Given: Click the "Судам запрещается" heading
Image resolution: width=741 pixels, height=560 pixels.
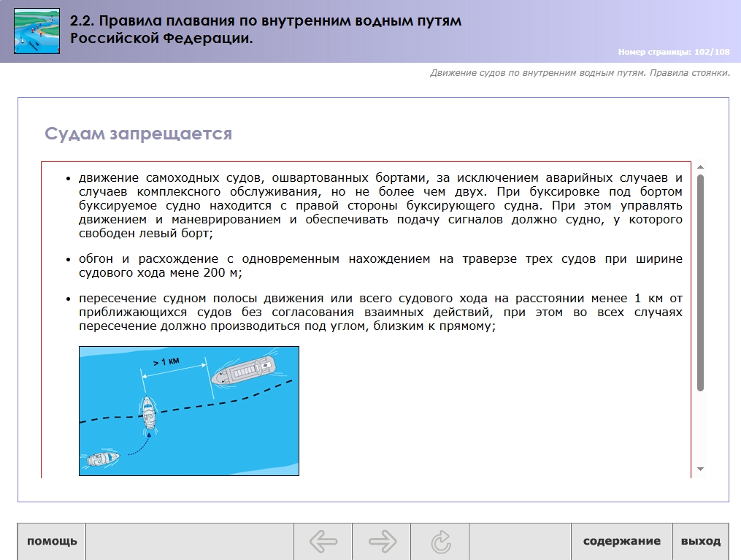Looking at the screenshot, I should click(139, 134).
